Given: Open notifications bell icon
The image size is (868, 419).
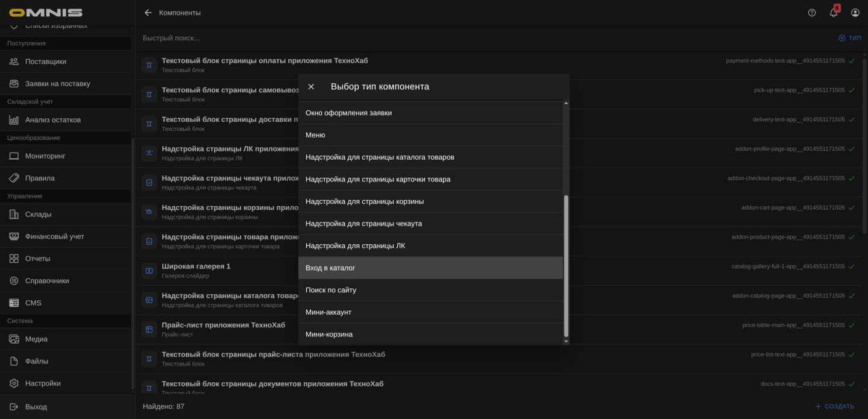Looking at the screenshot, I should pos(834,13).
